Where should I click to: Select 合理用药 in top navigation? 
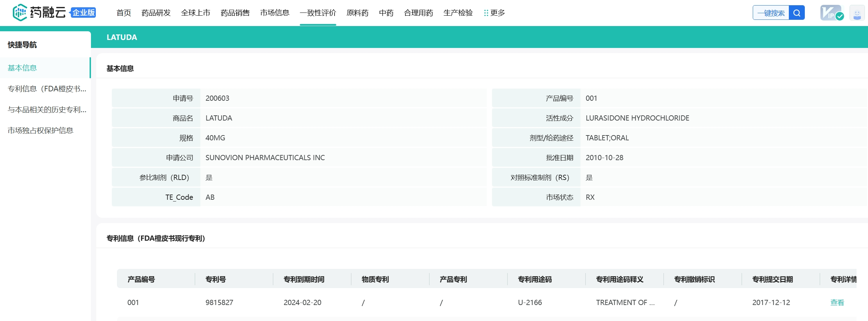coord(418,13)
